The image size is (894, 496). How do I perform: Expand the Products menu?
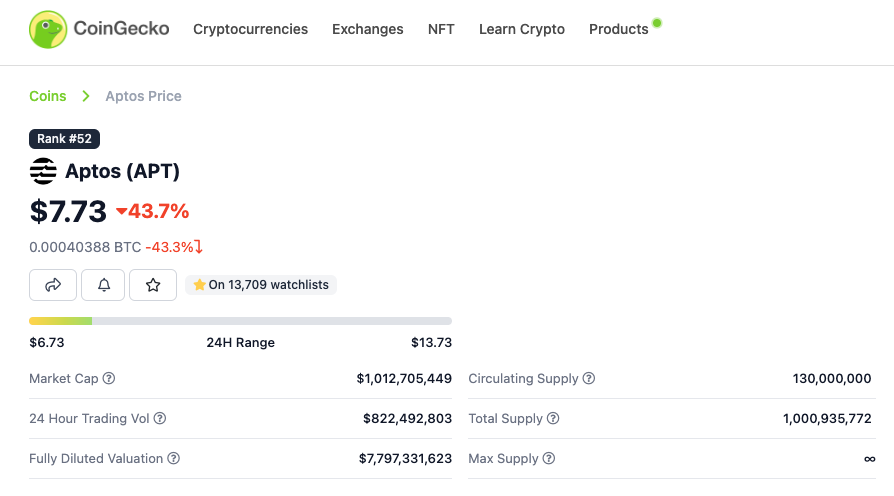[619, 30]
